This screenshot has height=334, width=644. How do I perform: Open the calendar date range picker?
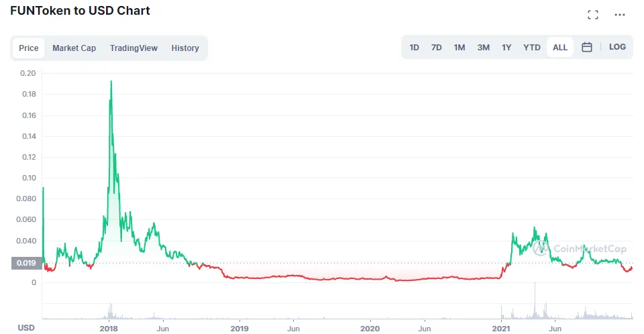[x=587, y=47]
